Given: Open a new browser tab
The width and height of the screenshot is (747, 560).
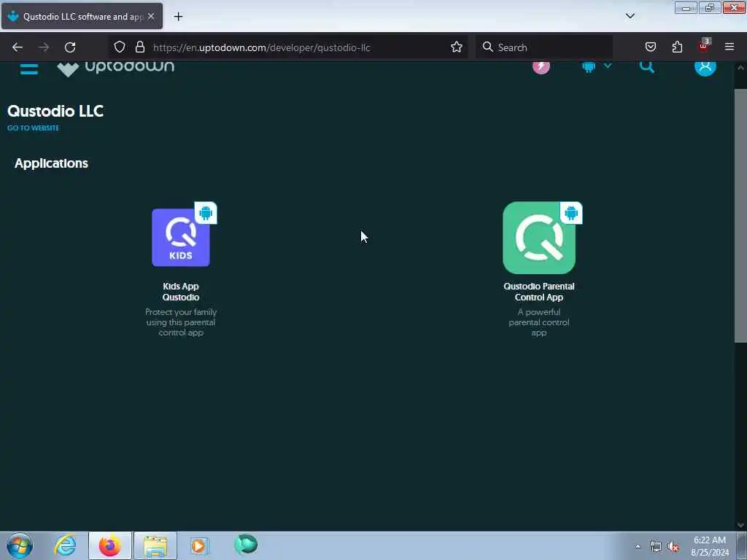Looking at the screenshot, I should tap(178, 17).
